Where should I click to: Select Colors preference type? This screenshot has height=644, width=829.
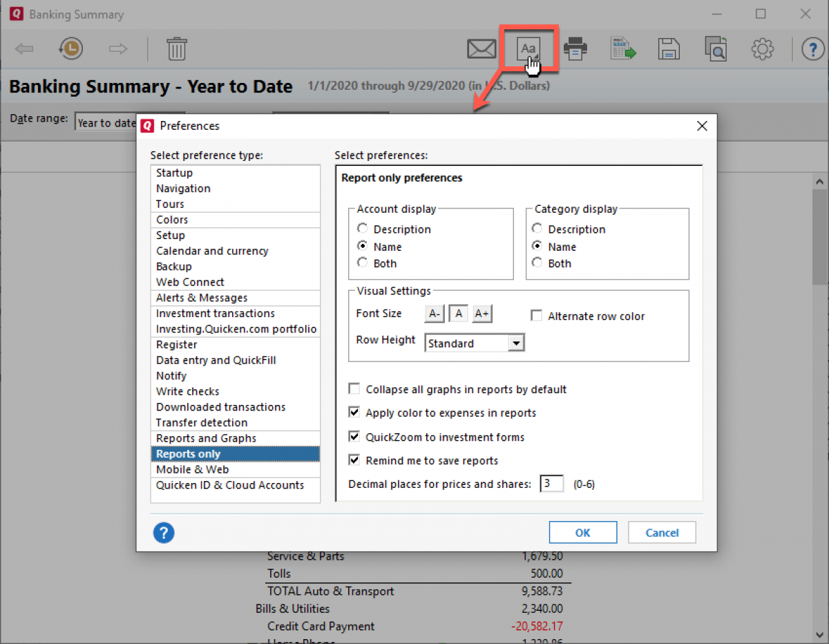click(235, 220)
